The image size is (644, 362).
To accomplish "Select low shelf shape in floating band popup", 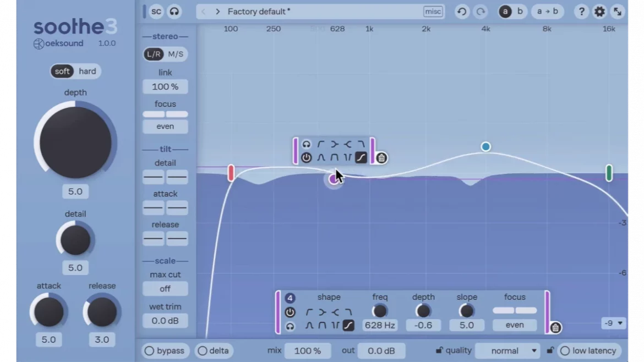I will tap(334, 144).
